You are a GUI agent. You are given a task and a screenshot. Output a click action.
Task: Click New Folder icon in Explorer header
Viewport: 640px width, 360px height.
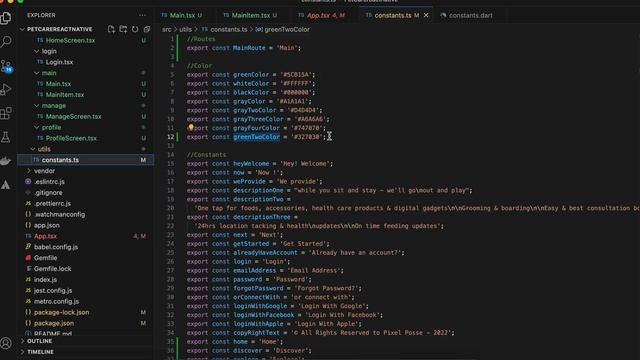tap(123, 29)
